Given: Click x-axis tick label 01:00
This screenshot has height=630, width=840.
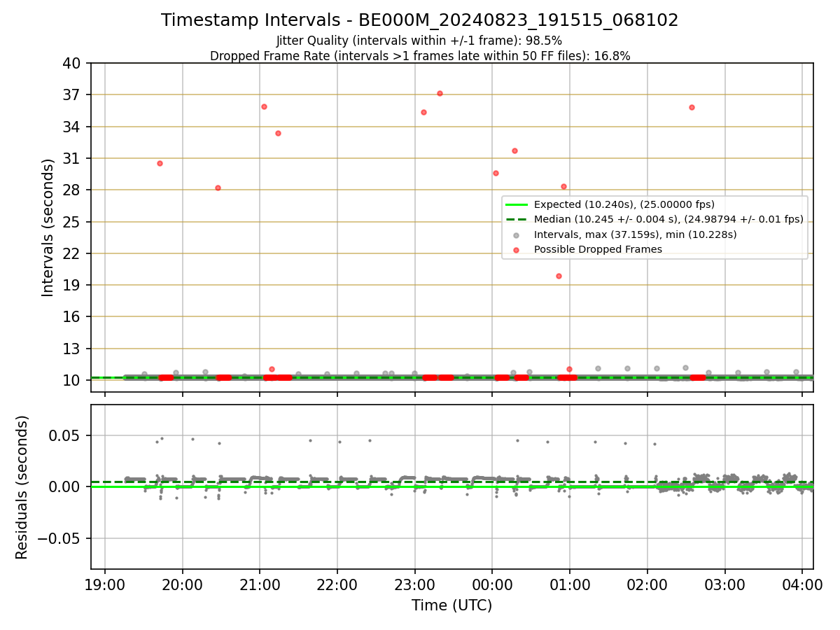Looking at the screenshot, I should point(569,584).
